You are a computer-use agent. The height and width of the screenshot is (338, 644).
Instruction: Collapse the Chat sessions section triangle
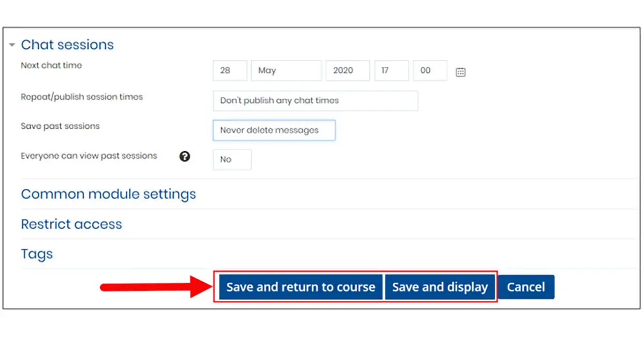pos(12,45)
